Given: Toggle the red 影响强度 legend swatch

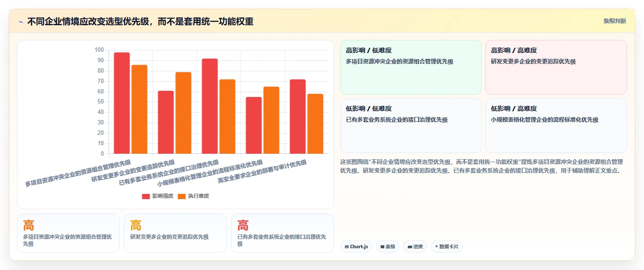Looking at the screenshot, I should click(146, 196).
